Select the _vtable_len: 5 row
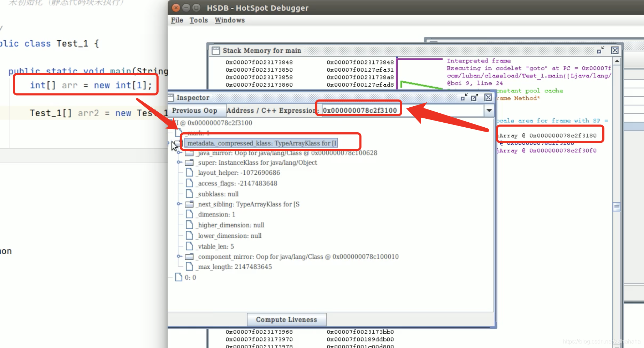644x348 pixels. click(x=215, y=246)
